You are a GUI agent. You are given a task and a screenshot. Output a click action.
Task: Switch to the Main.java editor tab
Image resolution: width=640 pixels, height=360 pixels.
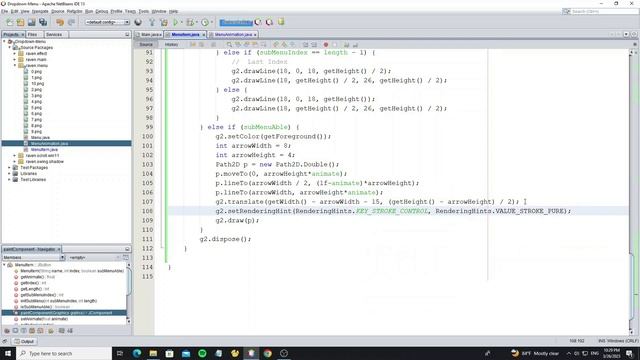pyautogui.click(x=149, y=35)
